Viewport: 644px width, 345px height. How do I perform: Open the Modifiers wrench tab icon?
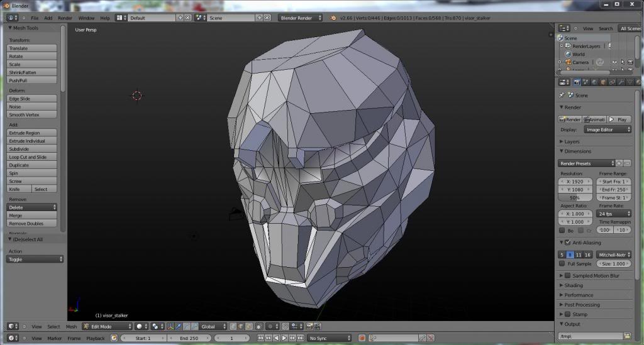coord(621,82)
